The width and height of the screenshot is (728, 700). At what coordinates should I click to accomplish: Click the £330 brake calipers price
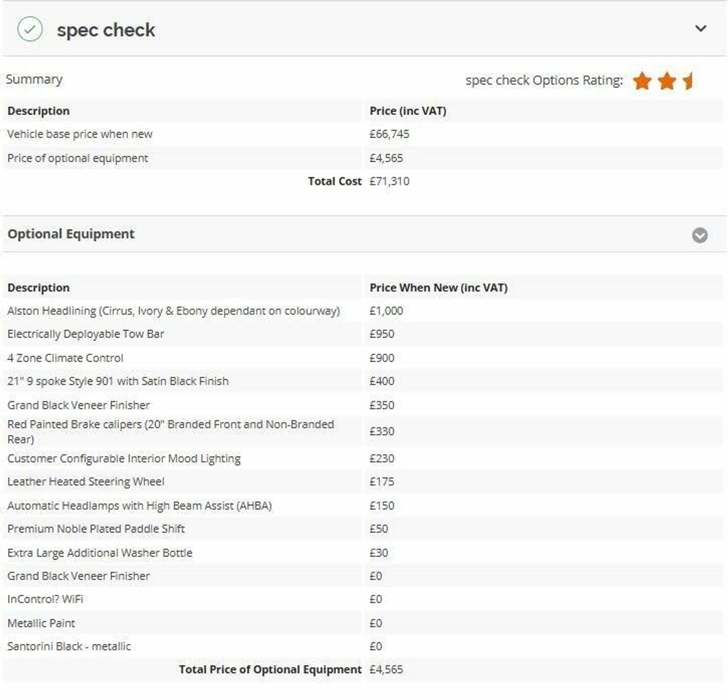(x=382, y=431)
